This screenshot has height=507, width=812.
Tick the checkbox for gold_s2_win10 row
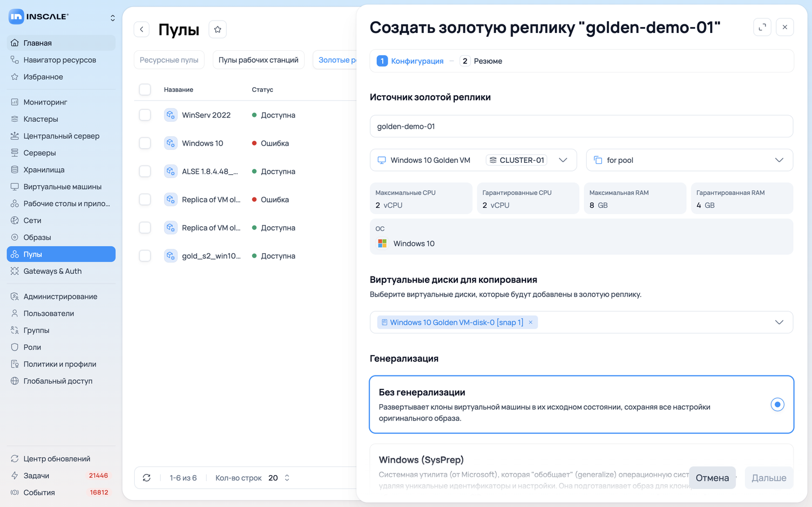145,255
